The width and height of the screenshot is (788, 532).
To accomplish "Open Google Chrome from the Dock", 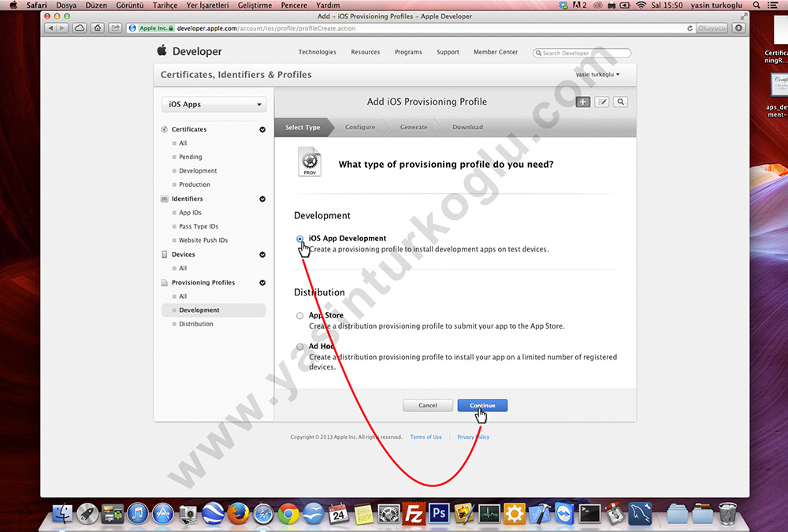I will pyautogui.click(x=288, y=514).
